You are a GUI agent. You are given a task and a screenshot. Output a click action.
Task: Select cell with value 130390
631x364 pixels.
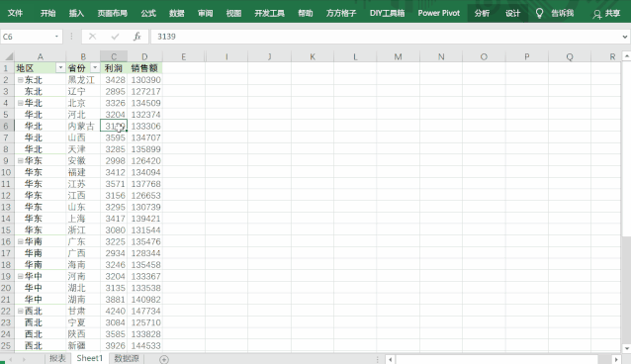coord(144,80)
